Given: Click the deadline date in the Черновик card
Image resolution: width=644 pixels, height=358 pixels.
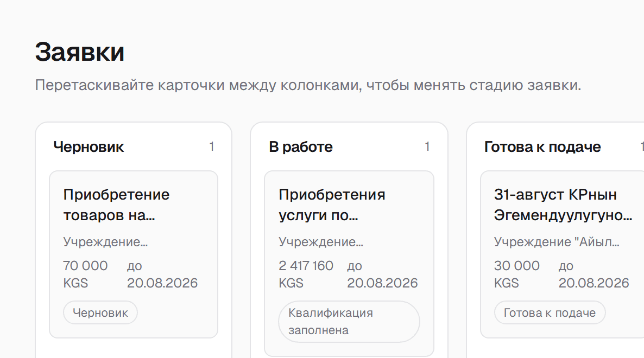Looking at the screenshot, I should tap(162, 274).
